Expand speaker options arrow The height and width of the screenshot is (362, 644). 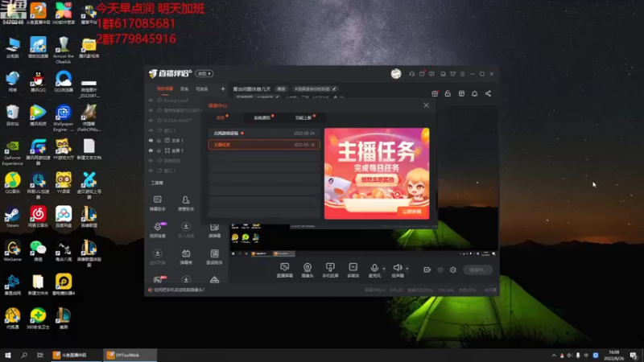pos(407,269)
